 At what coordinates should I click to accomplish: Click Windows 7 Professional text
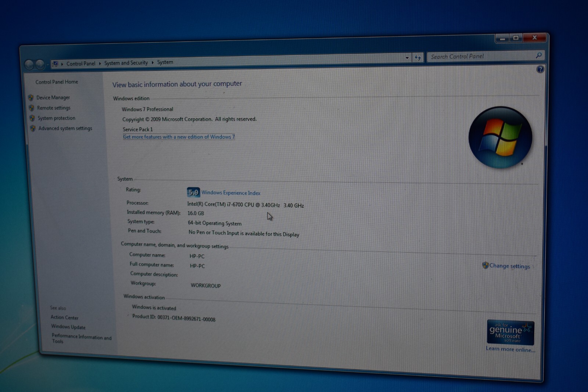click(x=147, y=109)
